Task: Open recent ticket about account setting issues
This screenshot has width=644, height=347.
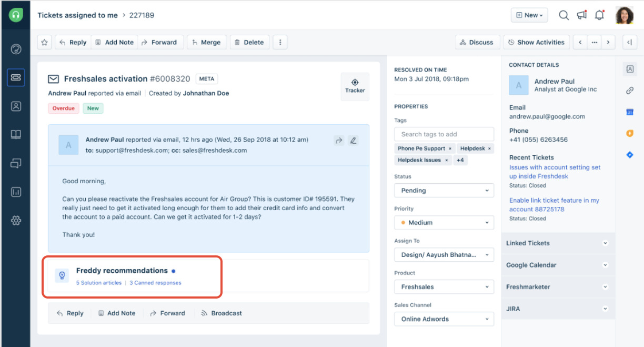Action: [x=555, y=172]
